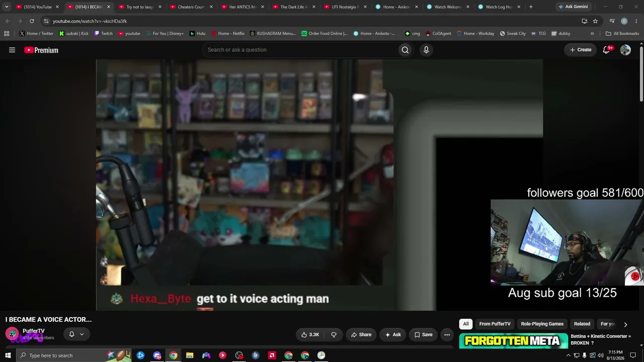View site information icon in address bar
The image size is (644, 362).
tap(46, 21)
